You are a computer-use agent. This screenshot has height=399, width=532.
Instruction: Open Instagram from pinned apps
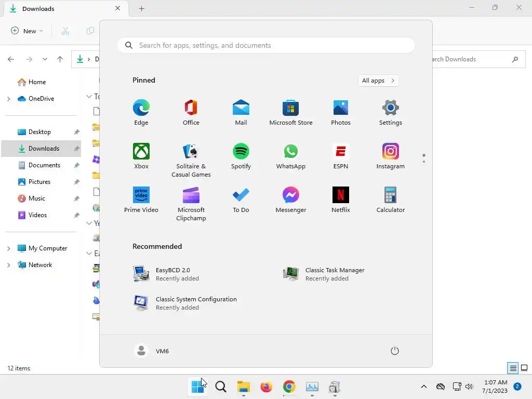point(391,156)
